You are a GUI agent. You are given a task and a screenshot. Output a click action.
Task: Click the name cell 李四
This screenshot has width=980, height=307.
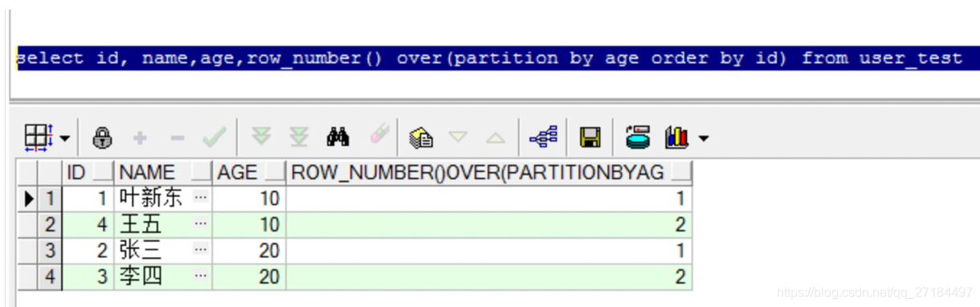coord(163,277)
